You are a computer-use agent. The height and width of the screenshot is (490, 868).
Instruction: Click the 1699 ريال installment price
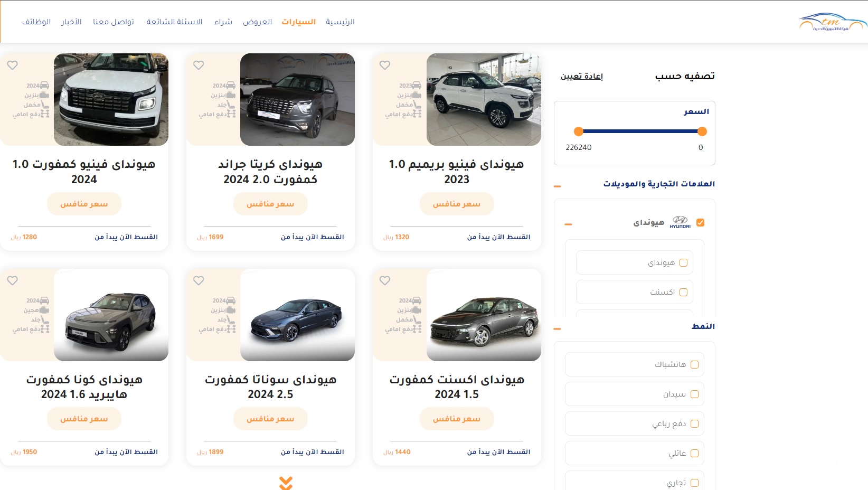tap(210, 237)
